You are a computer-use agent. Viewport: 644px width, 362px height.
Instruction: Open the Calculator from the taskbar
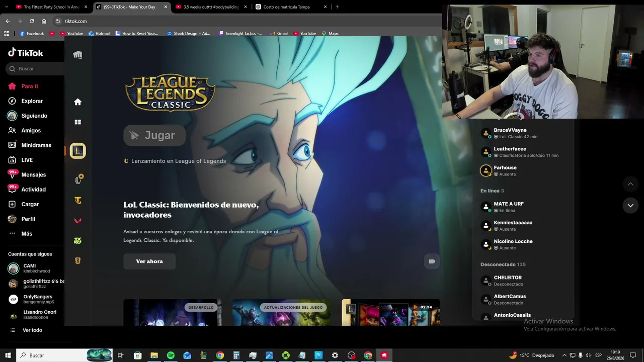[x=236, y=355]
